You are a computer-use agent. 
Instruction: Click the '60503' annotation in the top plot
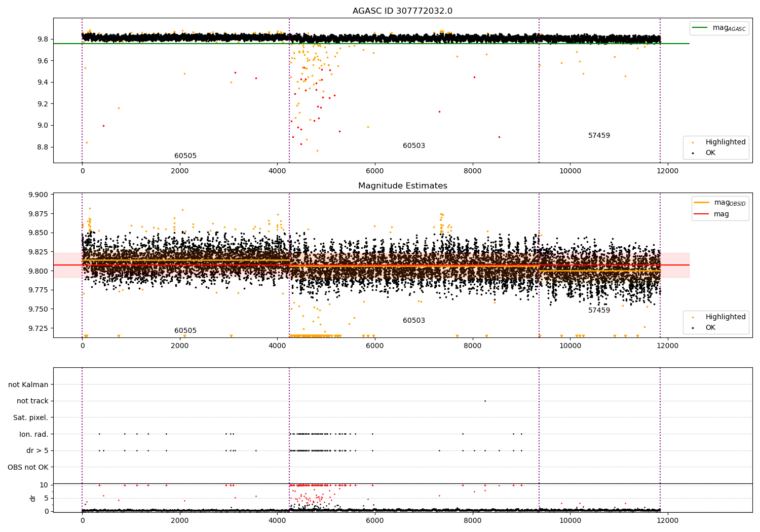click(414, 146)
